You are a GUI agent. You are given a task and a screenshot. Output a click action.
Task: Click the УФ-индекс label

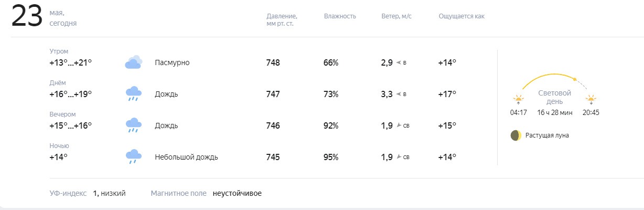click(x=68, y=193)
